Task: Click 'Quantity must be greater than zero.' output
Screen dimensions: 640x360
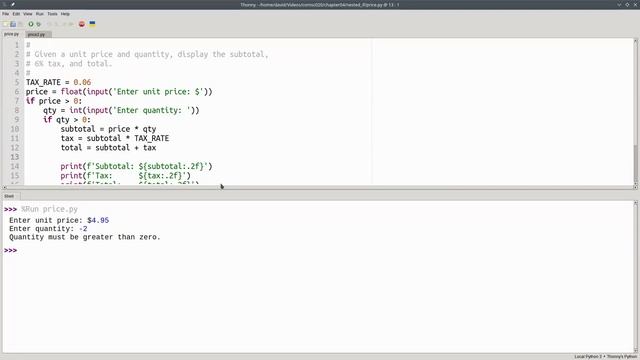Action: point(85,237)
